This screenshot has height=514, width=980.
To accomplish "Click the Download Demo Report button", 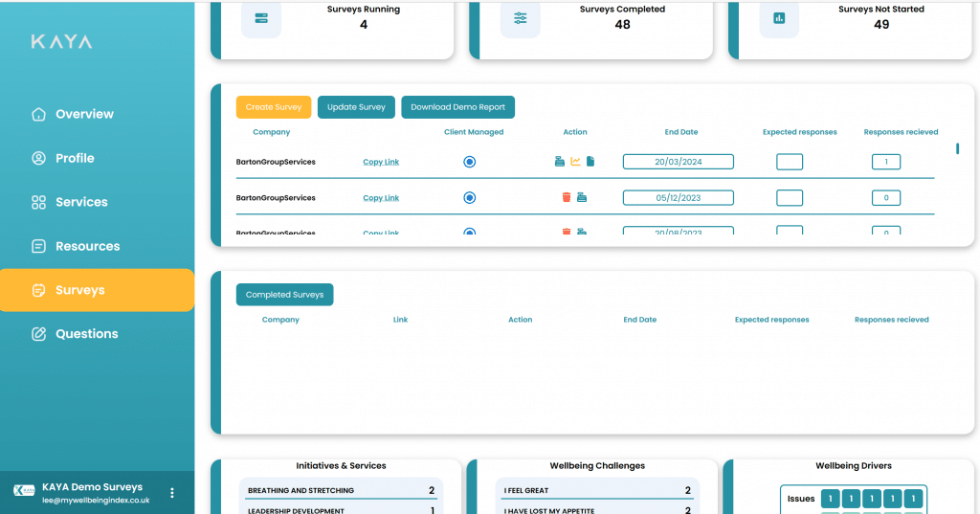I will pos(457,107).
